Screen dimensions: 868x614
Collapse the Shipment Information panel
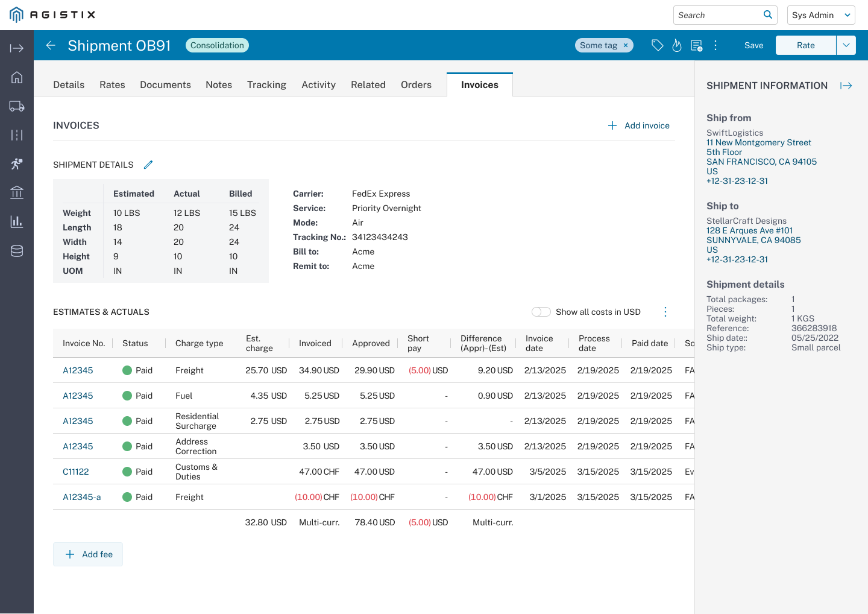[x=846, y=86]
